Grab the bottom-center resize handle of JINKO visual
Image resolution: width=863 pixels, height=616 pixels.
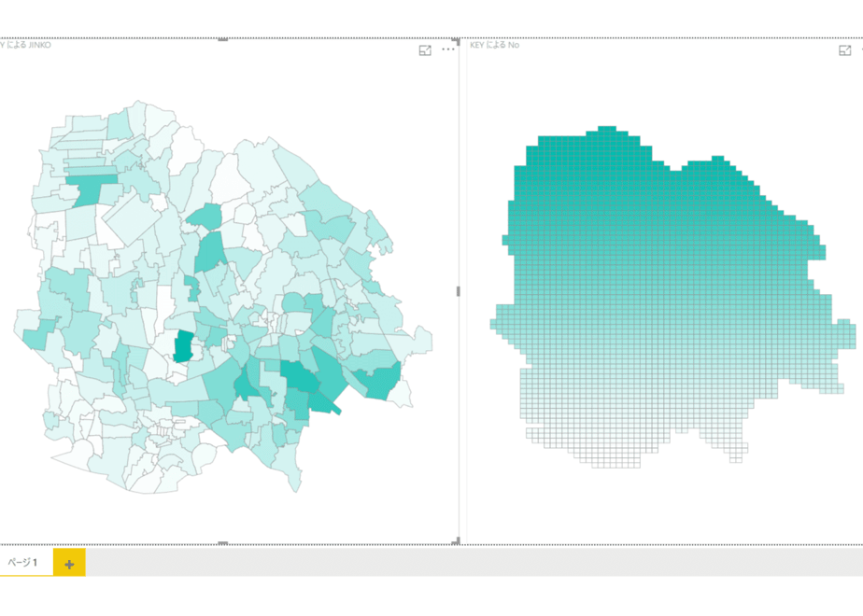pyautogui.click(x=223, y=543)
